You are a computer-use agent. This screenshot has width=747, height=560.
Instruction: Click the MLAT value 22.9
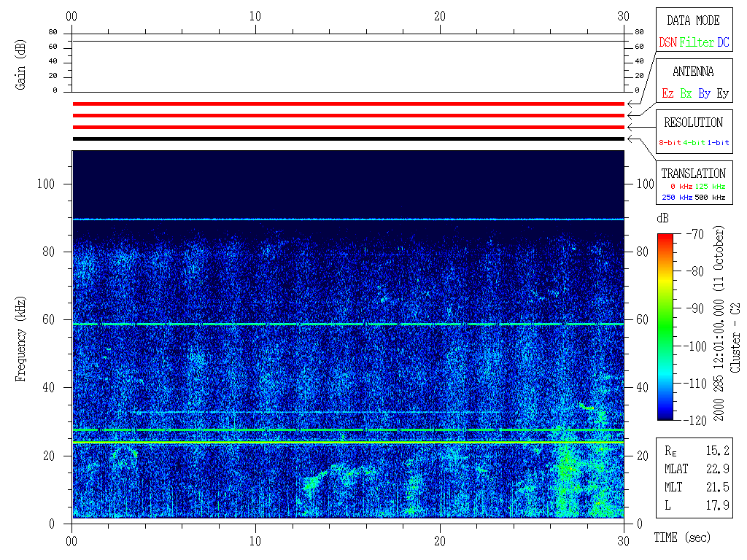point(717,469)
